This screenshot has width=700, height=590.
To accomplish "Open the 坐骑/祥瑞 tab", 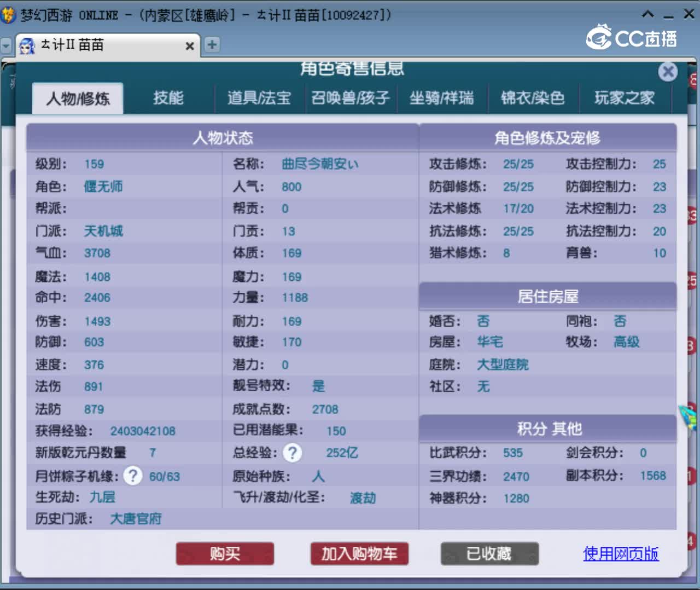I will point(441,98).
